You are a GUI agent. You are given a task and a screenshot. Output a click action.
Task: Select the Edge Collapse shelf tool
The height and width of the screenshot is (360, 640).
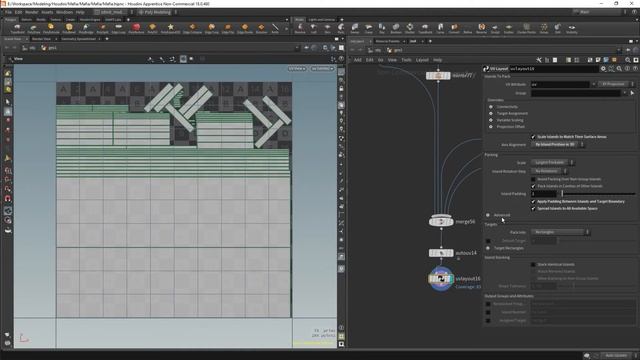pos(192,29)
